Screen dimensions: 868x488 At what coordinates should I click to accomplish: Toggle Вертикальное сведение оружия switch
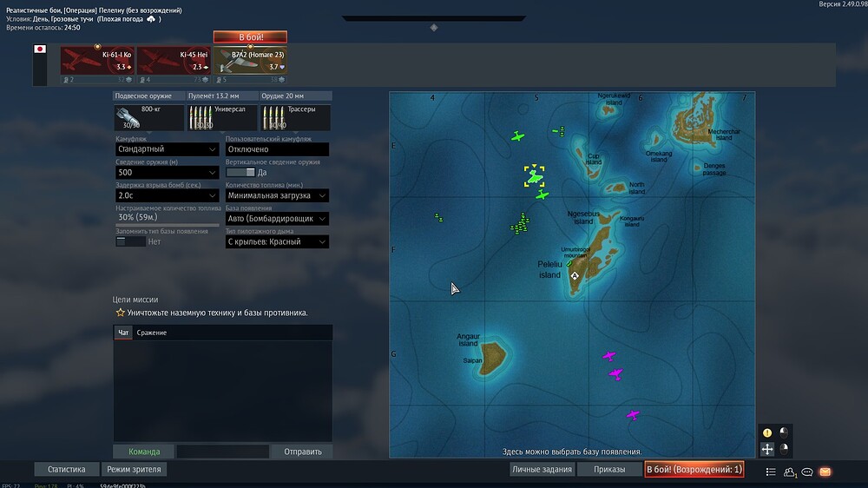pyautogui.click(x=240, y=172)
